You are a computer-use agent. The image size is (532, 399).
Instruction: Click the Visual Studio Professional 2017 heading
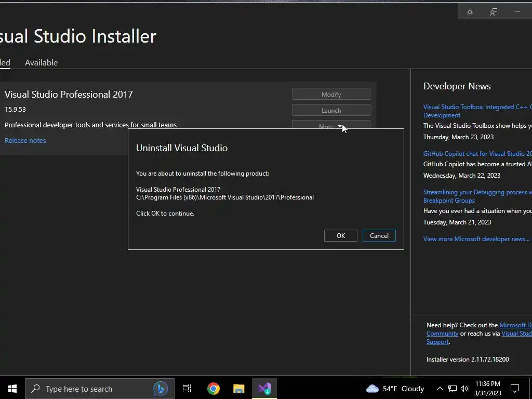pos(69,95)
